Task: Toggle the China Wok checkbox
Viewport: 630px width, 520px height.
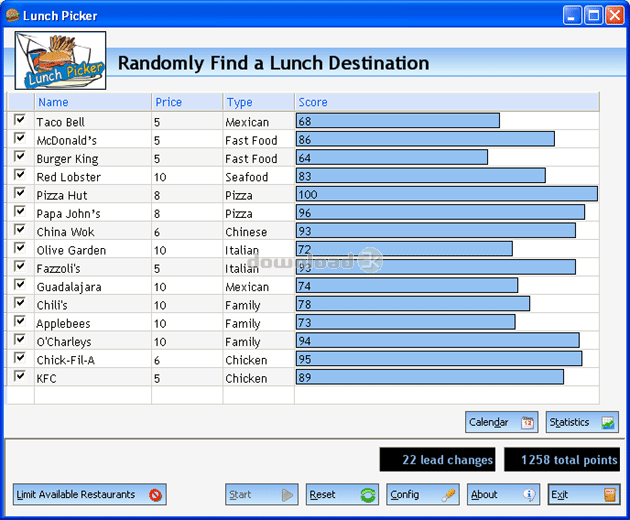Action: [19, 229]
